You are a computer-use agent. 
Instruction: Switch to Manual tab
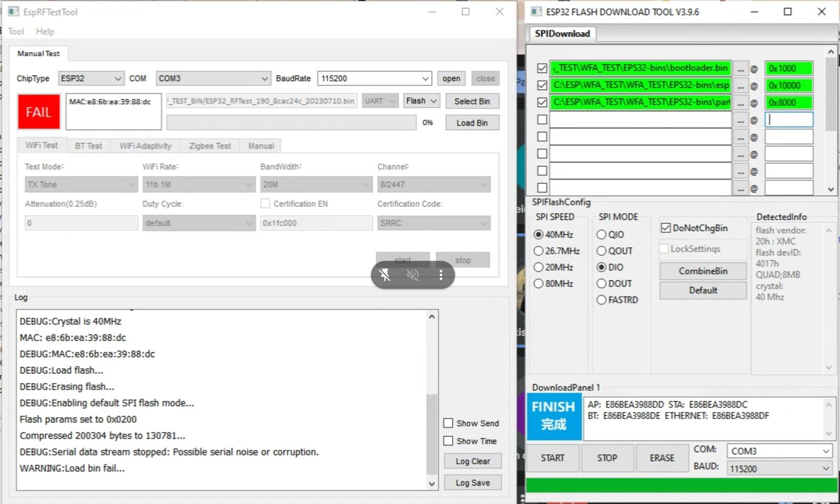click(261, 146)
